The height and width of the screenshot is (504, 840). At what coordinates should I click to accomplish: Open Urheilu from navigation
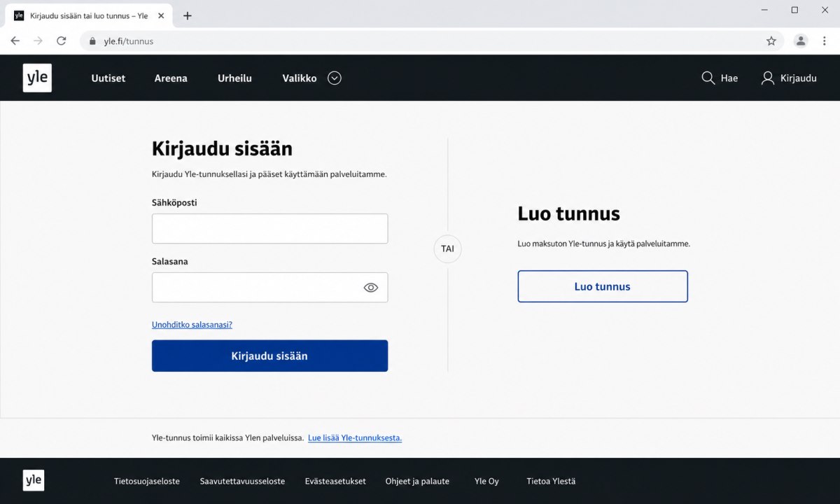[234, 78]
